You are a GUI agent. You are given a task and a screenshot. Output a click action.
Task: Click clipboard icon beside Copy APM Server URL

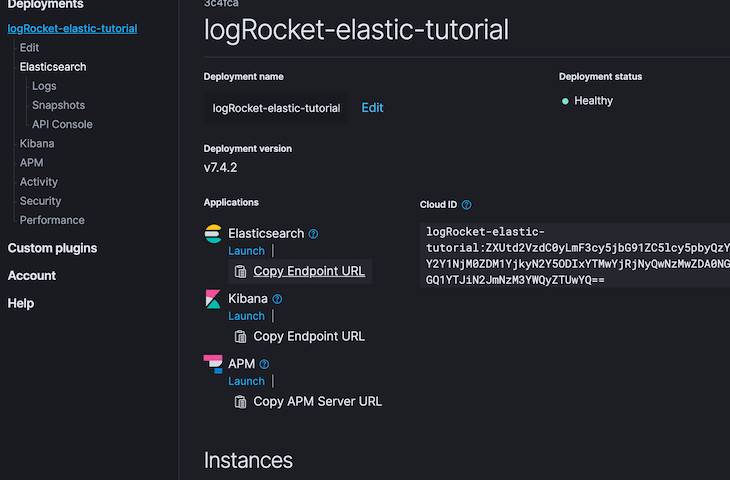240,402
